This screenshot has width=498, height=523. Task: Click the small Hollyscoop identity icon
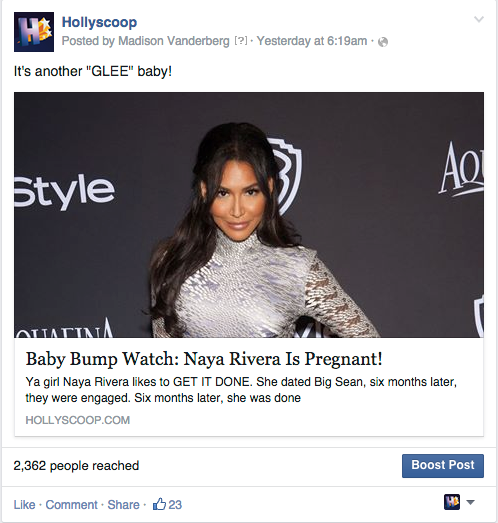(x=452, y=502)
